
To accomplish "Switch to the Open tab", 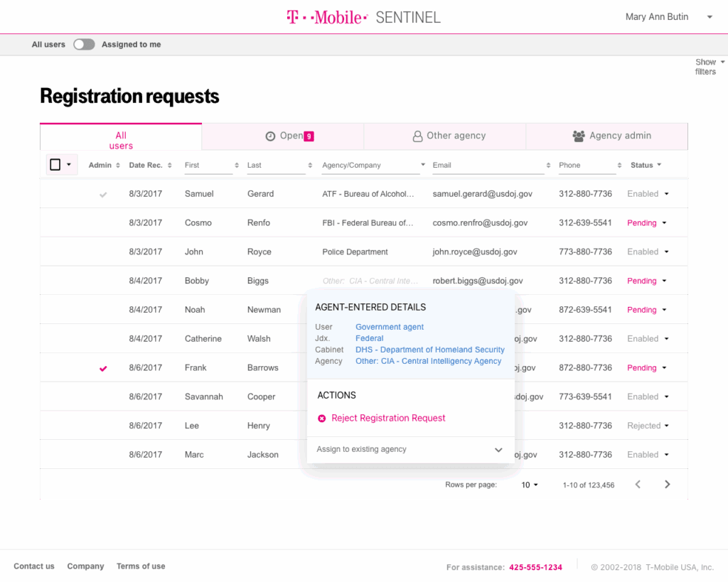I will click(x=290, y=136).
